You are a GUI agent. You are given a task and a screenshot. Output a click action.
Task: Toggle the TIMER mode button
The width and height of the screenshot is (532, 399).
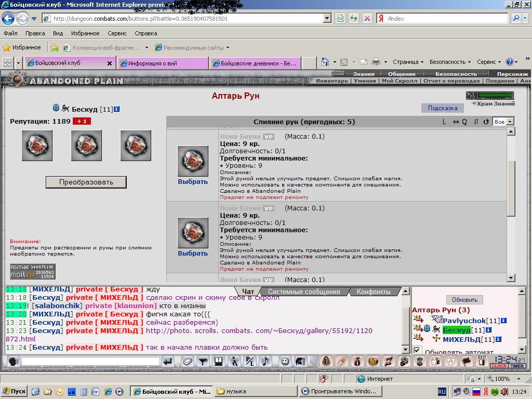tap(517, 366)
